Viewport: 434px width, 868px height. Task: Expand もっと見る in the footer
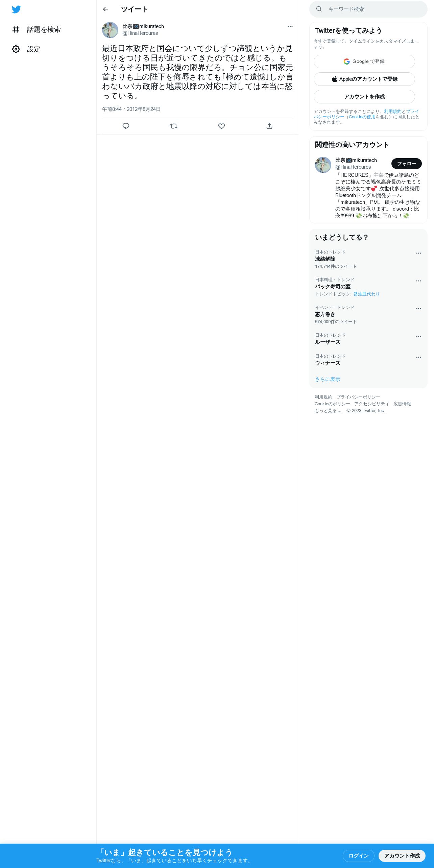click(328, 411)
